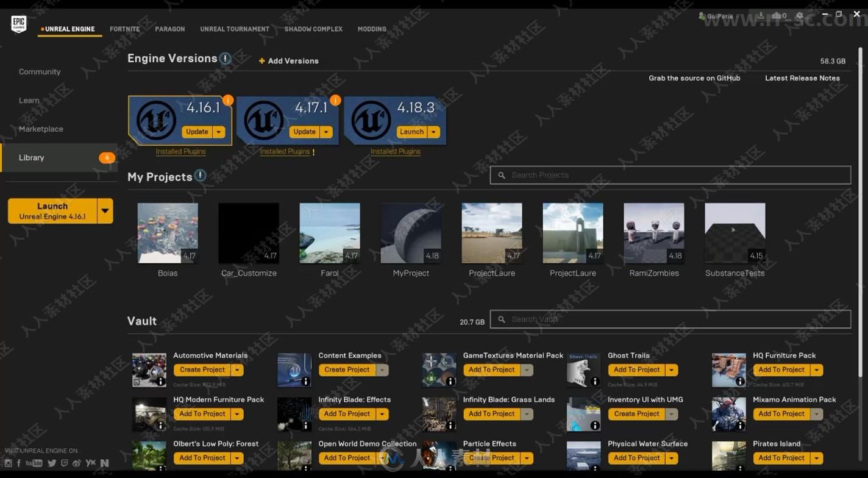Open Community in the sidebar
The height and width of the screenshot is (478, 868).
(40, 72)
